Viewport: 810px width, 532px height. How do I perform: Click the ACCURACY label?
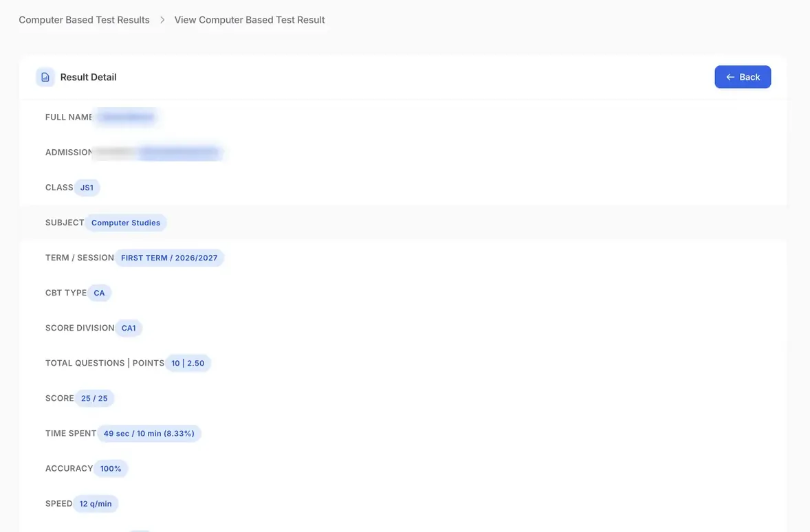[69, 469]
